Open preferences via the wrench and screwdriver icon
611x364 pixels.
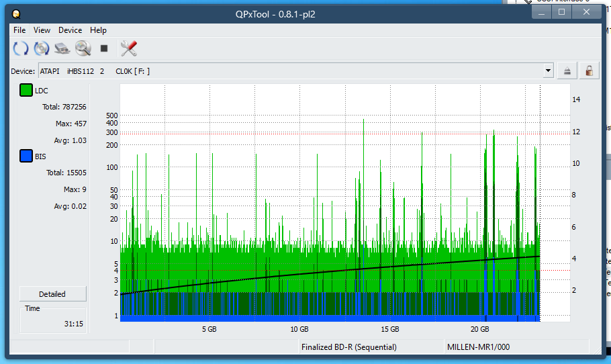pyautogui.click(x=128, y=48)
